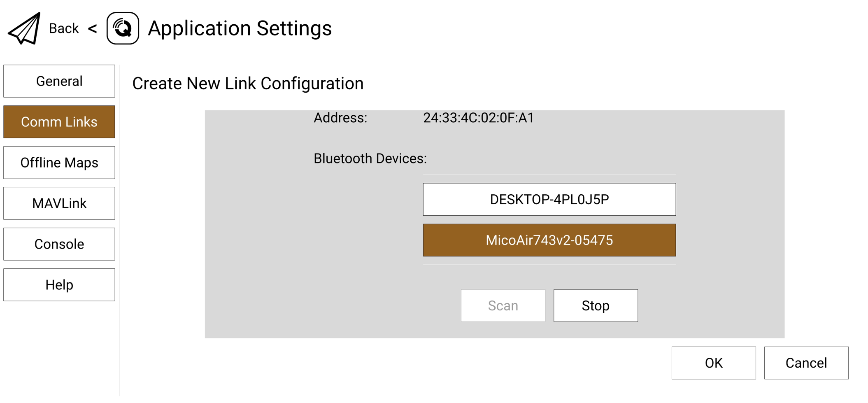Stop the Bluetooth device scan
Screen dimensions: 868x403
(595, 306)
